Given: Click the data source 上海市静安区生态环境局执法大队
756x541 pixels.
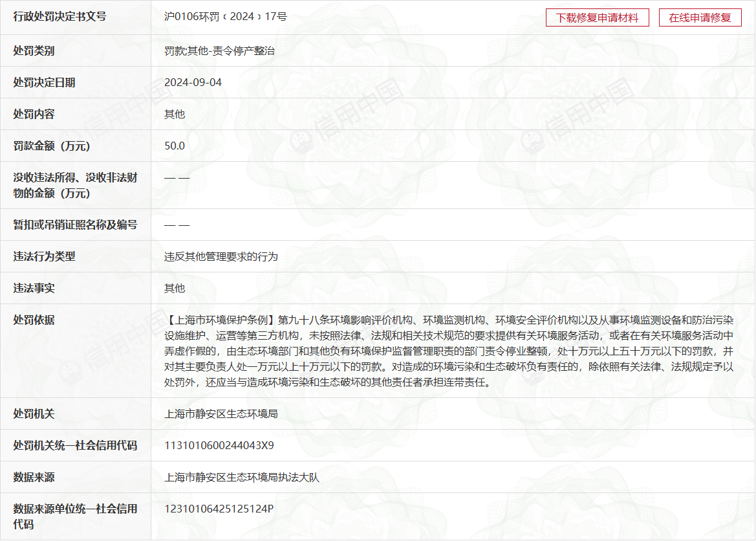Looking at the screenshot, I should tap(242, 478).
